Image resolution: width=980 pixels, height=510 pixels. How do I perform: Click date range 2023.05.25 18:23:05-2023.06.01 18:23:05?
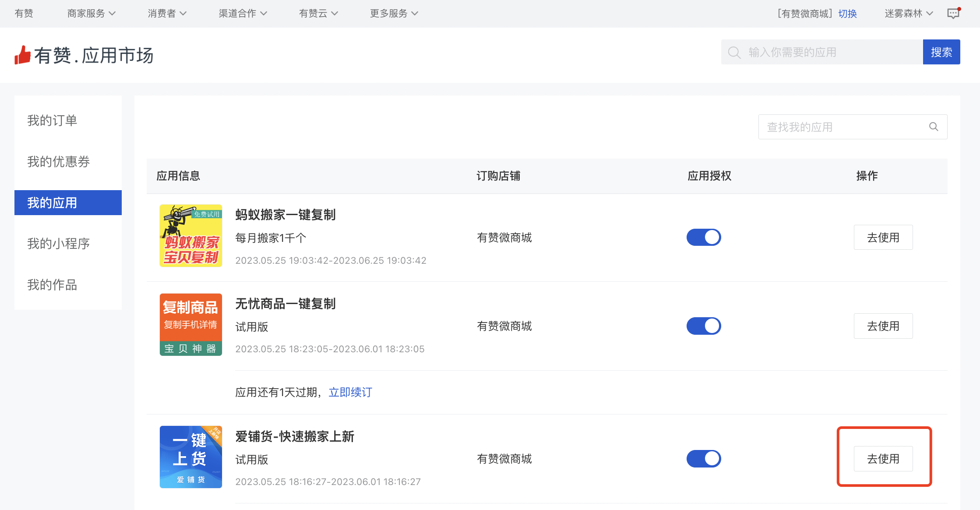pos(330,349)
